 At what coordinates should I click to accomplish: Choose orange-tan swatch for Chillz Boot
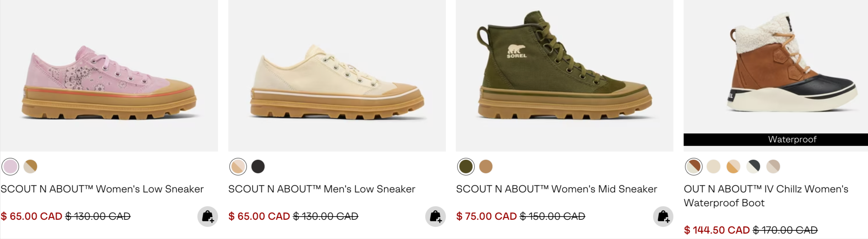(x=733, y=167)
